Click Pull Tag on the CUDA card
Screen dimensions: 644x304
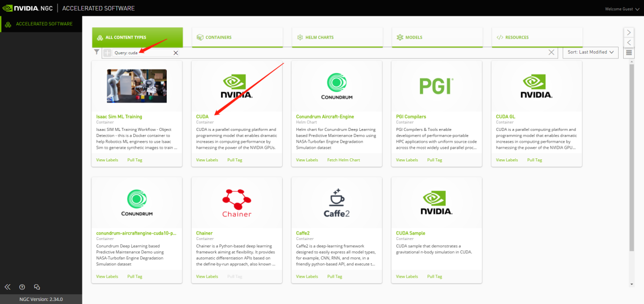[234, 160]
